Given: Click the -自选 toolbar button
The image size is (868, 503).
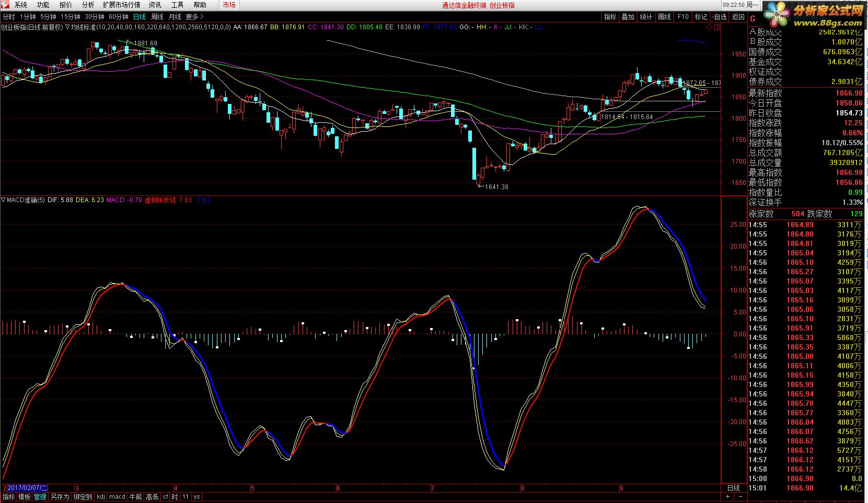Looking at the screenshot, I should click(719, 17).
